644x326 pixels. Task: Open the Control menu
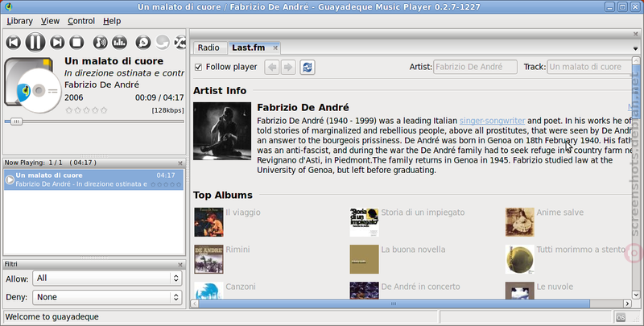pyautogui.click(x=81, y=21)
